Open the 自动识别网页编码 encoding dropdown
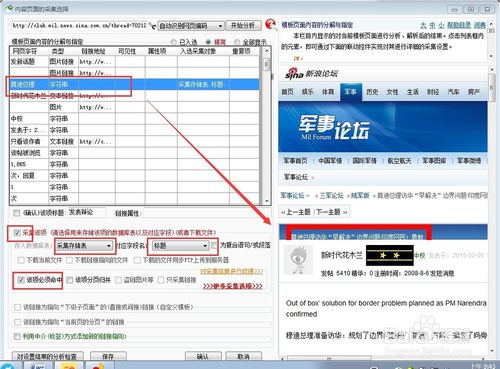The width and height of the screenshot is (500, 369). click(191, 26)
